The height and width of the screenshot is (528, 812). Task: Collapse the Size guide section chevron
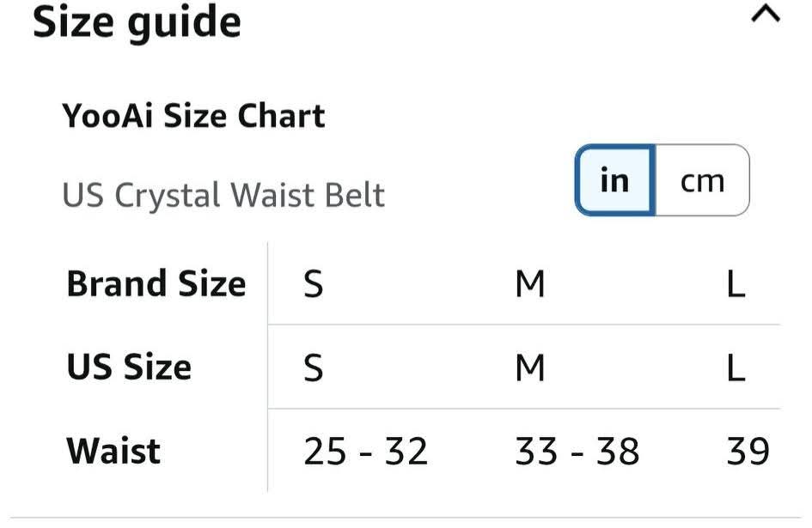point(765,15)
